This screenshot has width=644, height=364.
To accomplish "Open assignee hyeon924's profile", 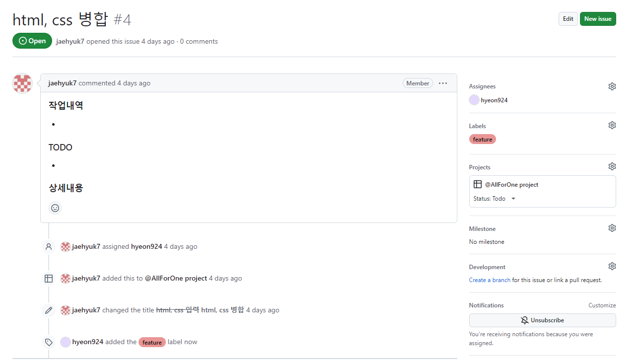I will tap(494, 100).
